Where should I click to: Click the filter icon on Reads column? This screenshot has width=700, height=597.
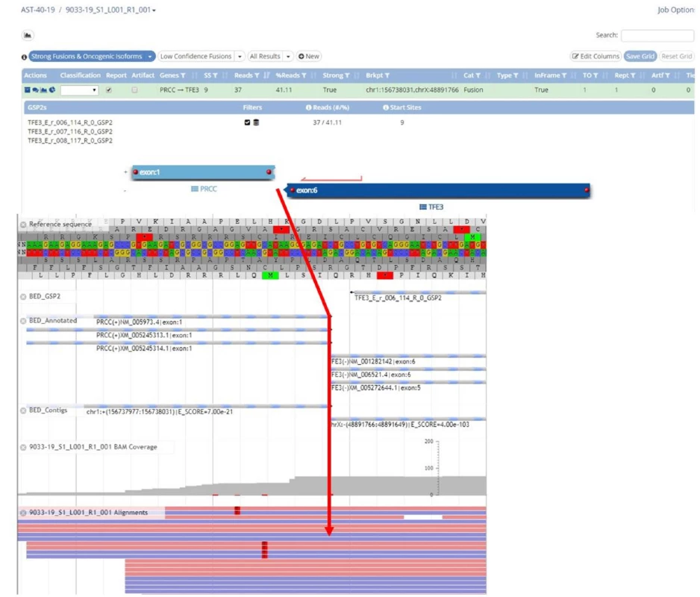pyautogui.click(x=257, y=75)
